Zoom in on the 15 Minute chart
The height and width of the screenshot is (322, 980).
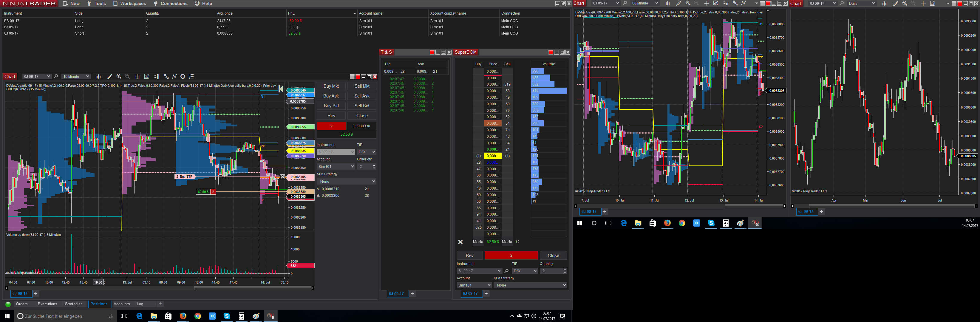tap(119, 76)
